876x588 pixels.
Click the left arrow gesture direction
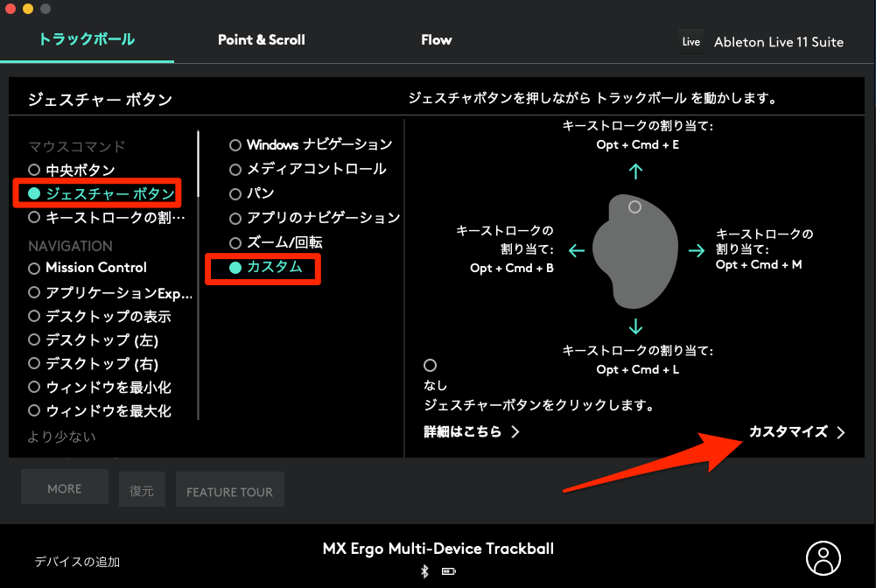coord(576,251)
